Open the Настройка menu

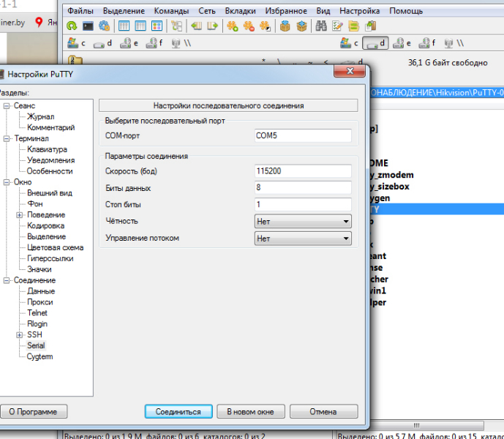pos(359,11)
